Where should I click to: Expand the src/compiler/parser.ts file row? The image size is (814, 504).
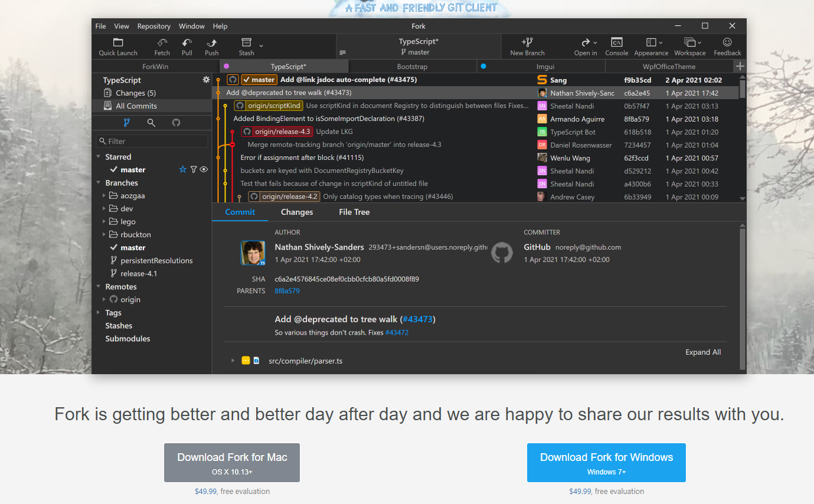click(233, 361)
